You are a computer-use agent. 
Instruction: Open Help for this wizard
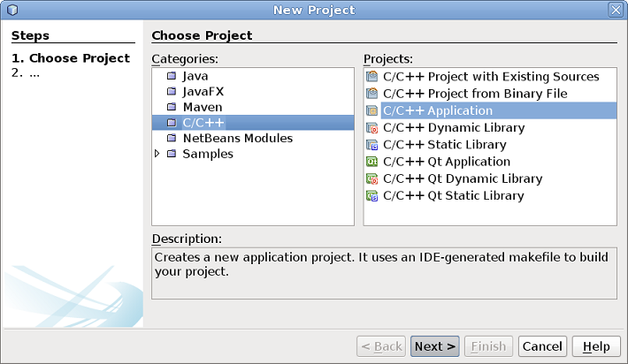[x=596, y=346]
